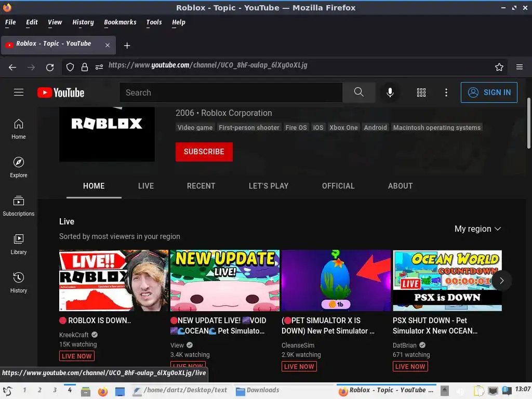Click the SIGN IN button
532x399 pixels.
pos(489,92)
